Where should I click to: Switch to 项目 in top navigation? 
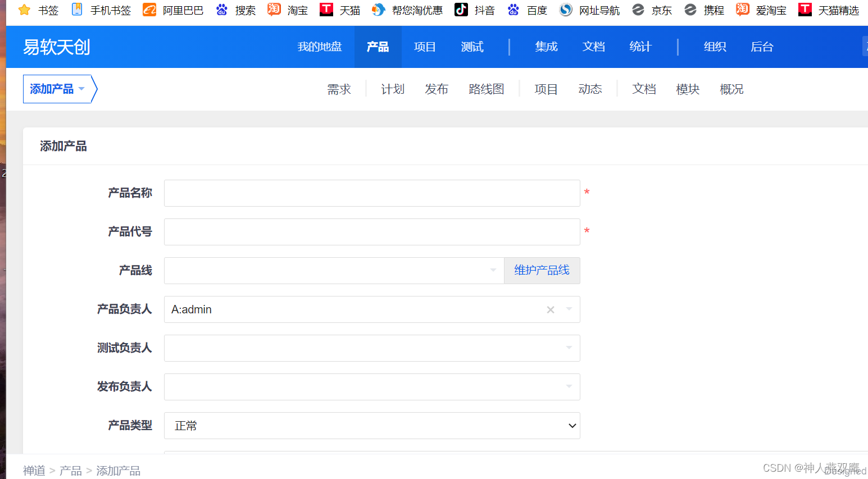coord(425,47)
